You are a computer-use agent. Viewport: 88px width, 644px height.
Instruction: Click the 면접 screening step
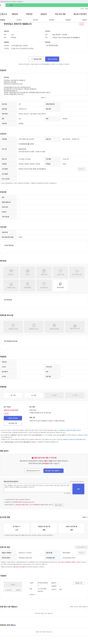pos(34,395)
